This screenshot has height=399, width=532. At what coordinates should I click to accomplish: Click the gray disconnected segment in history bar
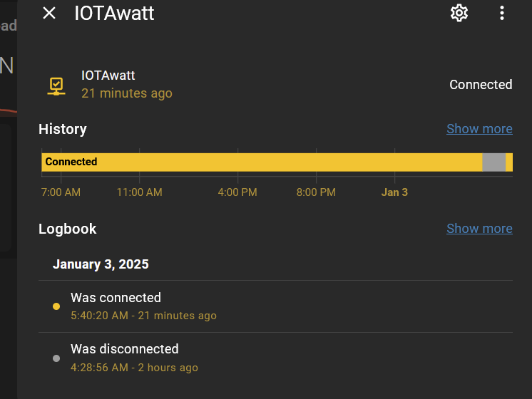click(x=494, y=162)
